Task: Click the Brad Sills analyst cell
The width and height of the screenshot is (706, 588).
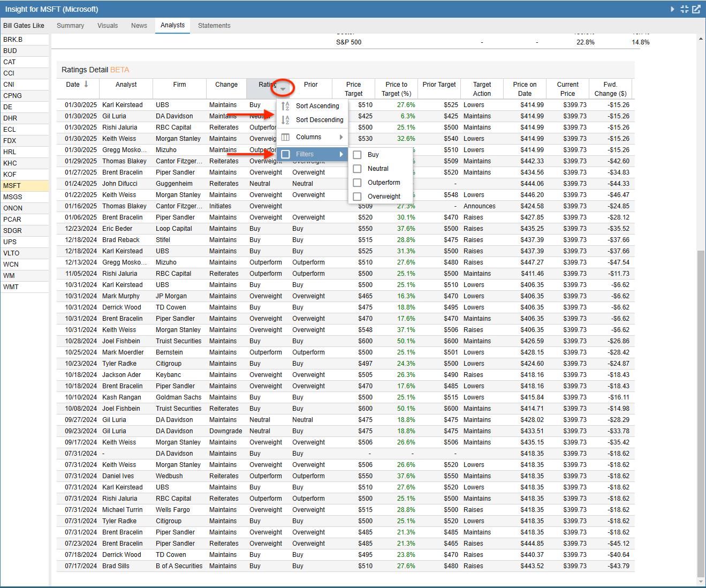Action: pos(126,566)
